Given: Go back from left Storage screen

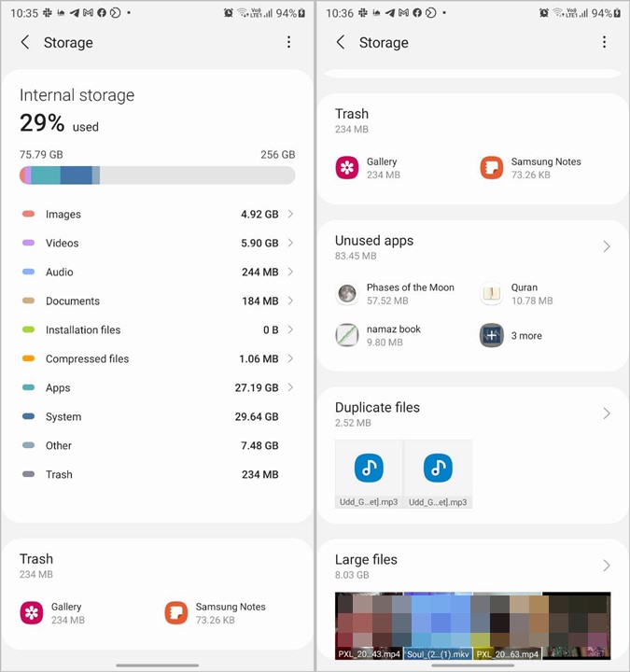Looking at the screenshot, I should click(25, 42).
